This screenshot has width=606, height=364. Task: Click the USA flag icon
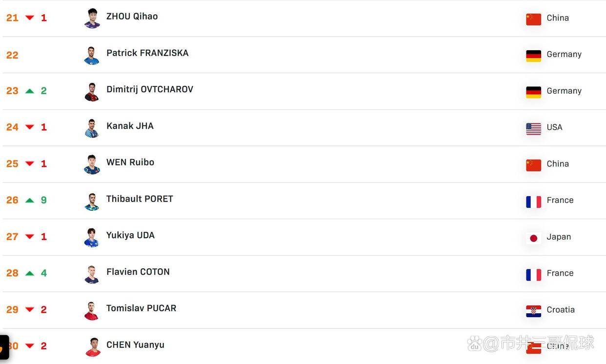533,128
